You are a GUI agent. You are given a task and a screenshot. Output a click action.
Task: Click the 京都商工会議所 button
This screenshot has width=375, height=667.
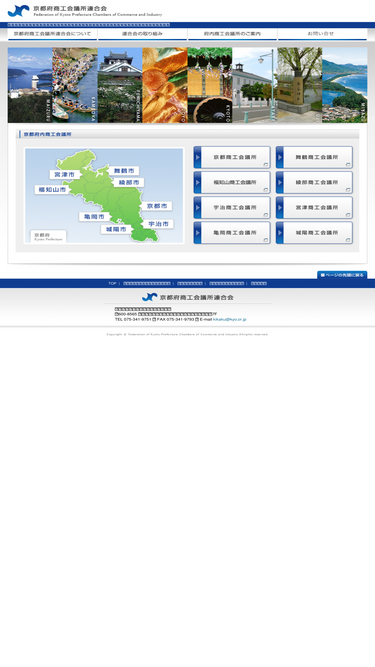tap(232, 157)
